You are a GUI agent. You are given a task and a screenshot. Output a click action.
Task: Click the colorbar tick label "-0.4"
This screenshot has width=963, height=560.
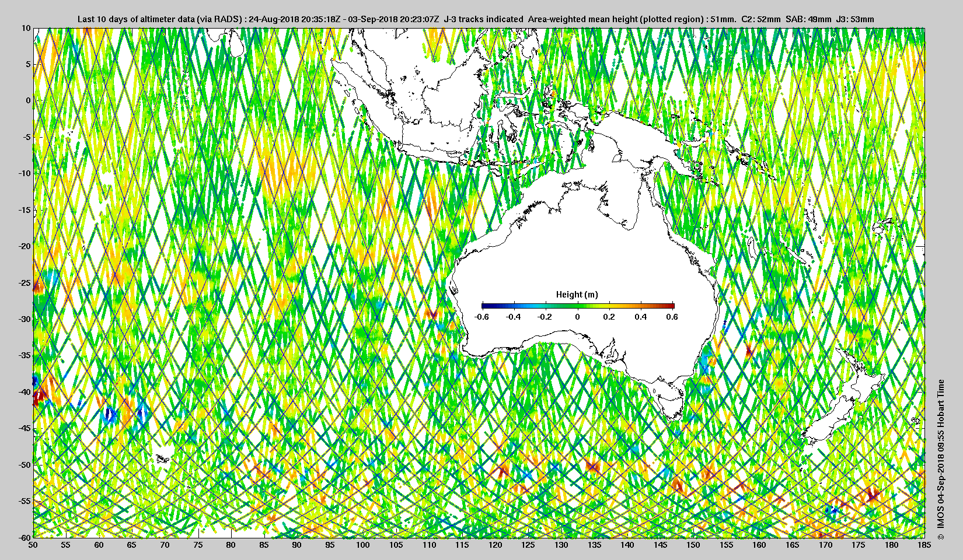click(x=513, y=317)
